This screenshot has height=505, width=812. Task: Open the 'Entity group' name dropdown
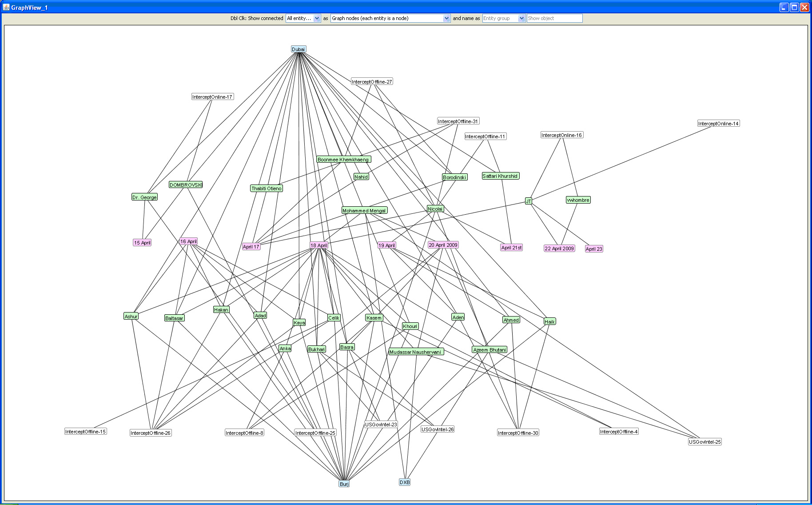pos(504,18)
